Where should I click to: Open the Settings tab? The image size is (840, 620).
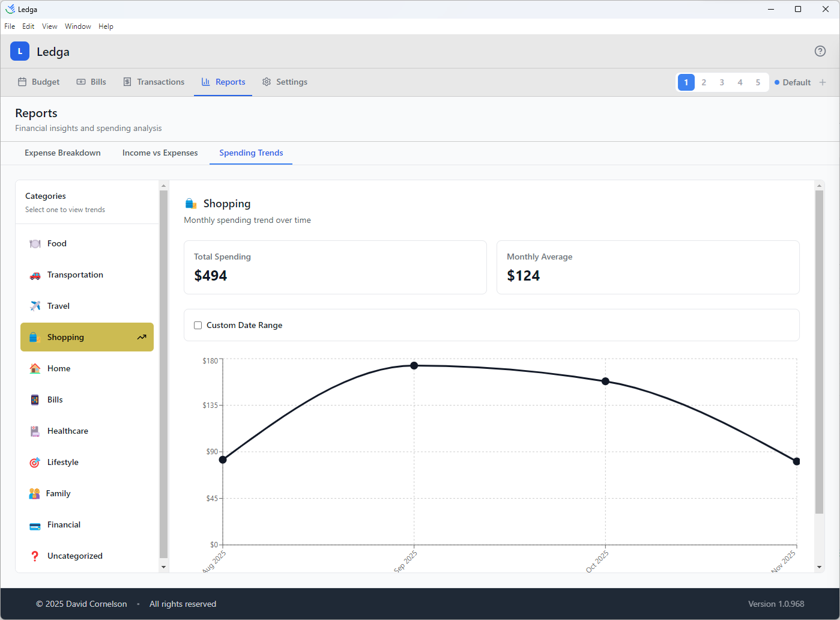click(x=285, y=82)
